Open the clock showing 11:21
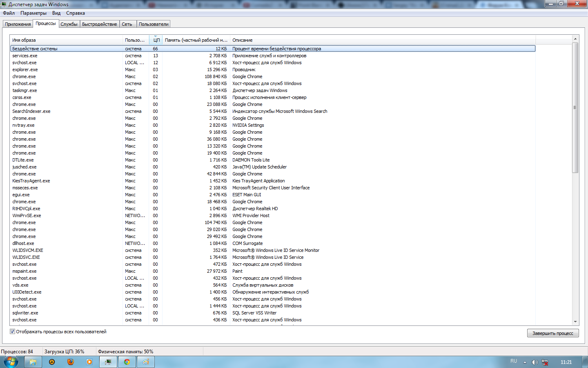Image resolution: width=588 pixels, height=368 pixels. coord(566,362)
